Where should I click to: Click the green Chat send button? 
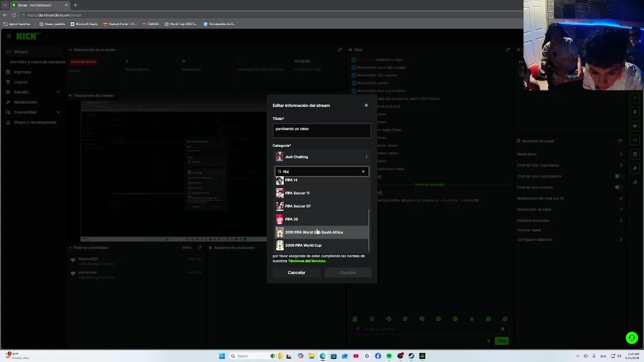tap(502, 341)
